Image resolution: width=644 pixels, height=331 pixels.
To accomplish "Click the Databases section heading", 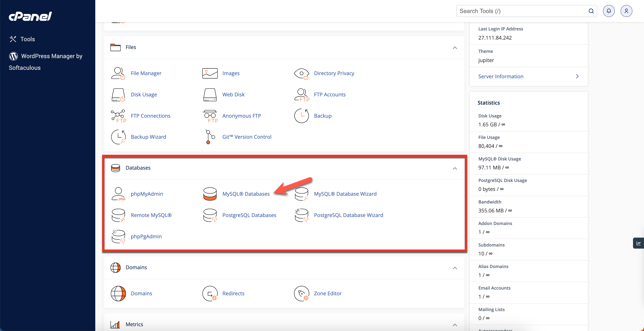I will [138, 168].
